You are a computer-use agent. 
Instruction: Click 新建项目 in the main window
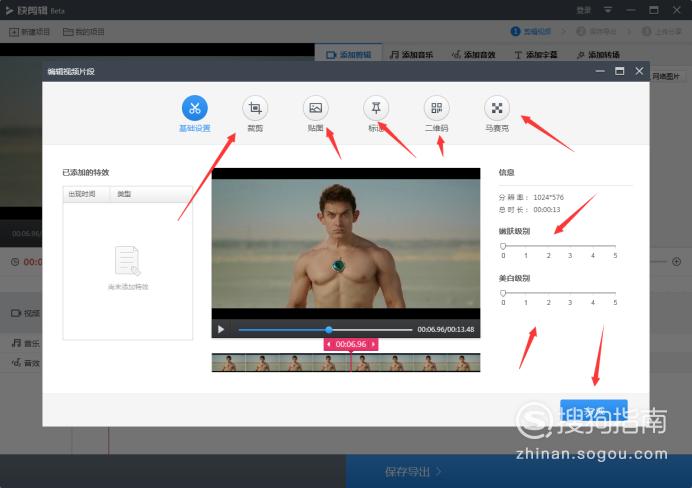30,32
